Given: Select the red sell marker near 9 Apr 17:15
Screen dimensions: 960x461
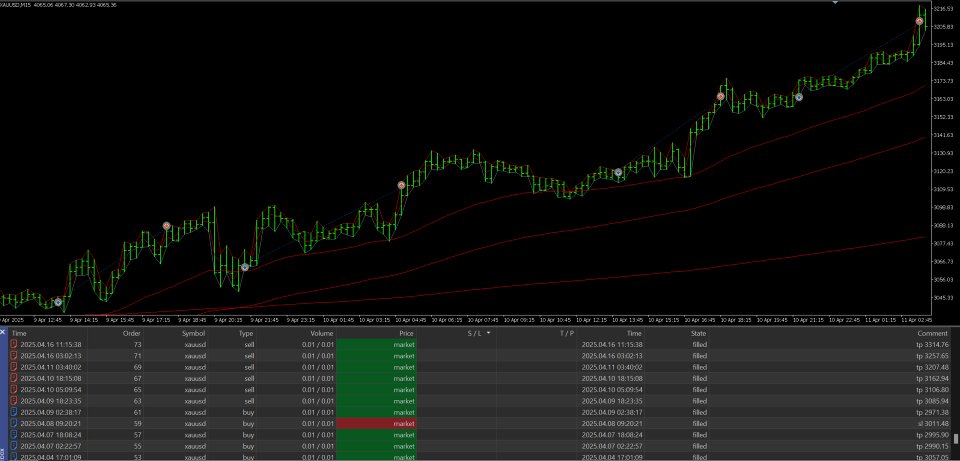Looking at the screenshot, I should point(167,226).
